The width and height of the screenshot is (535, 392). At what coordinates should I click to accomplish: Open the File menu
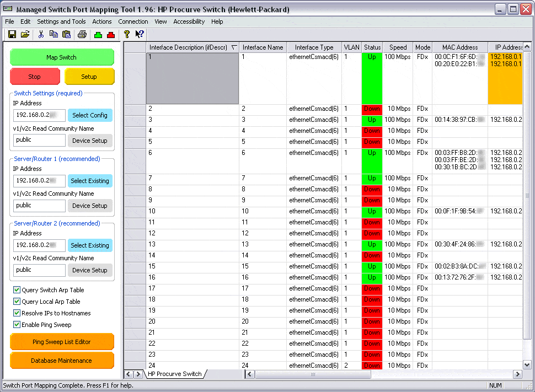(x=9, y=22)
